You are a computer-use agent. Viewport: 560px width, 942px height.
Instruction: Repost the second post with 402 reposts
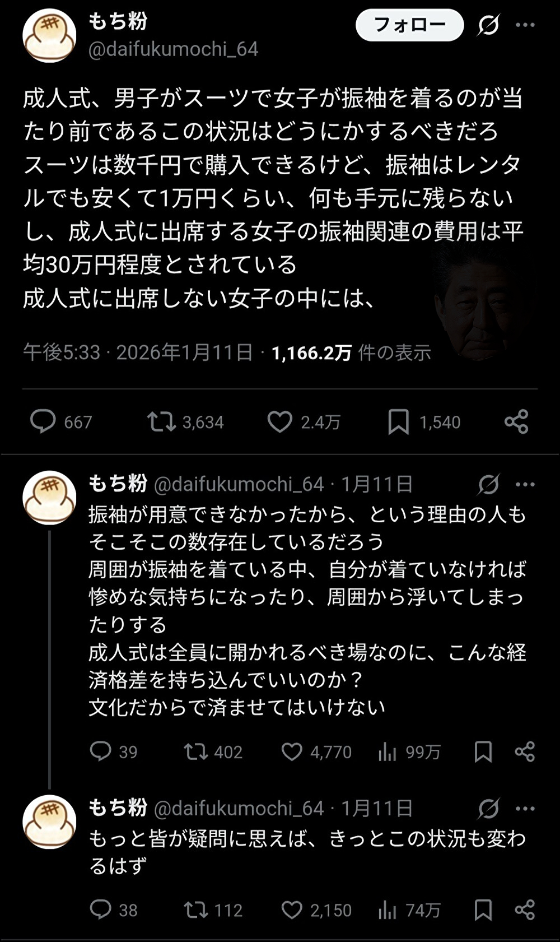(196, 751)
